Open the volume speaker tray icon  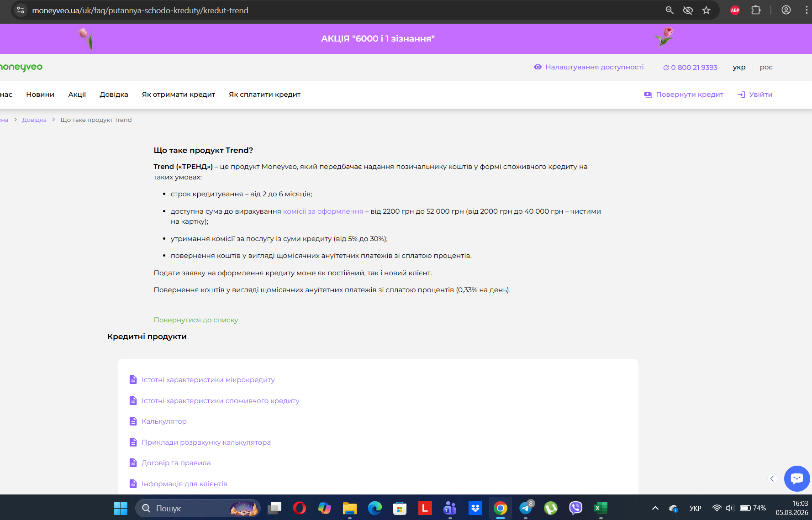click(x=729, y=508)
